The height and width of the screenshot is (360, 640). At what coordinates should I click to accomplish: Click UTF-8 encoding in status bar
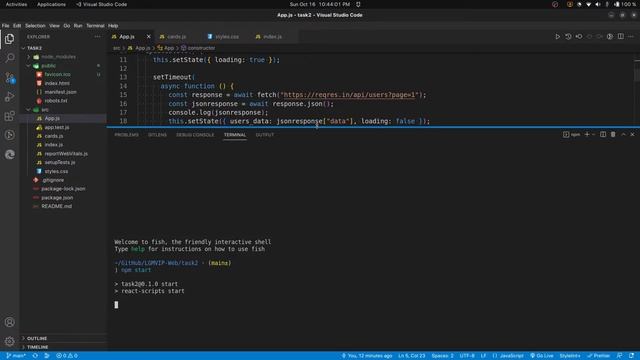pos(467,356)
